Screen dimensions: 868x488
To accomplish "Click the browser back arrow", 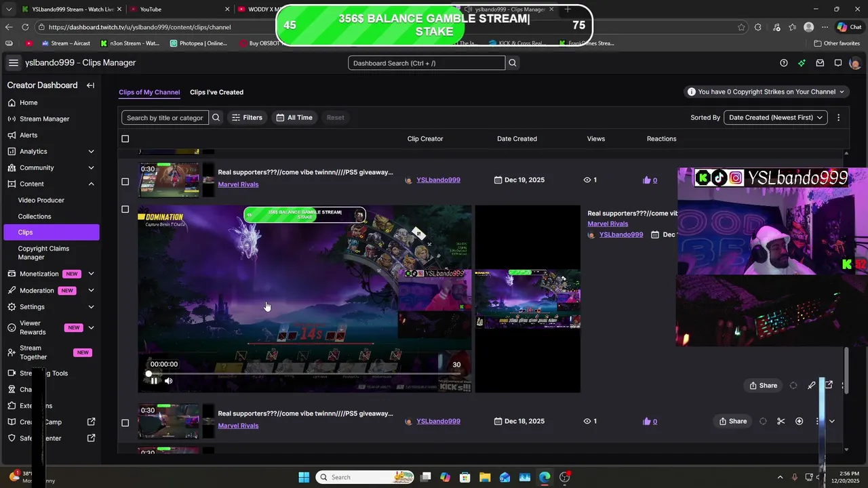I will [9, 27].
